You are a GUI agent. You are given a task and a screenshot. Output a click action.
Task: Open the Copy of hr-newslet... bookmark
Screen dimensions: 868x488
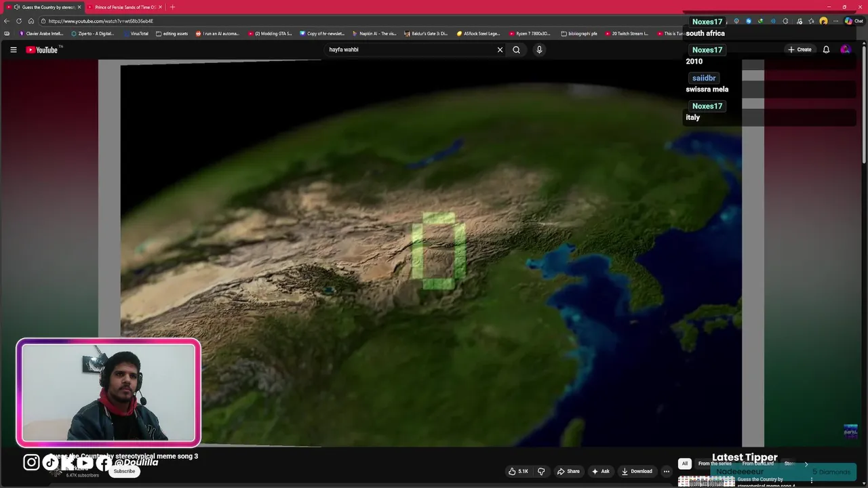click(322, 33)
